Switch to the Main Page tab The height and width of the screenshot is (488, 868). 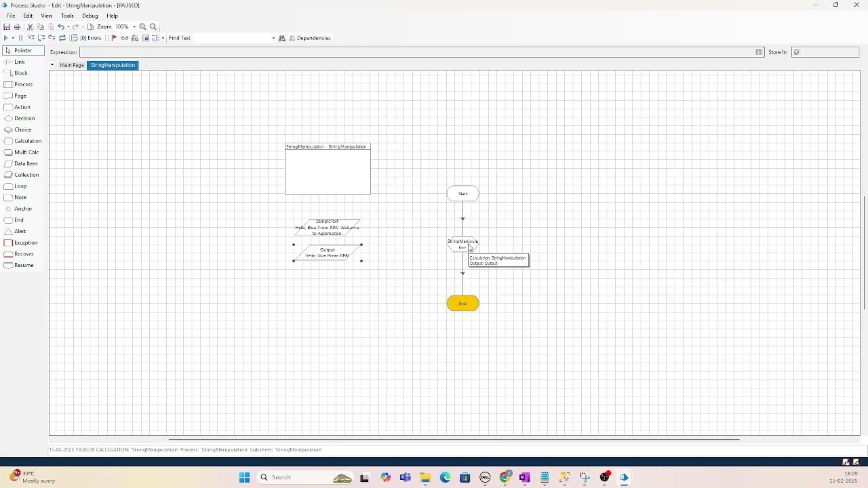click(x=72, y=65)
